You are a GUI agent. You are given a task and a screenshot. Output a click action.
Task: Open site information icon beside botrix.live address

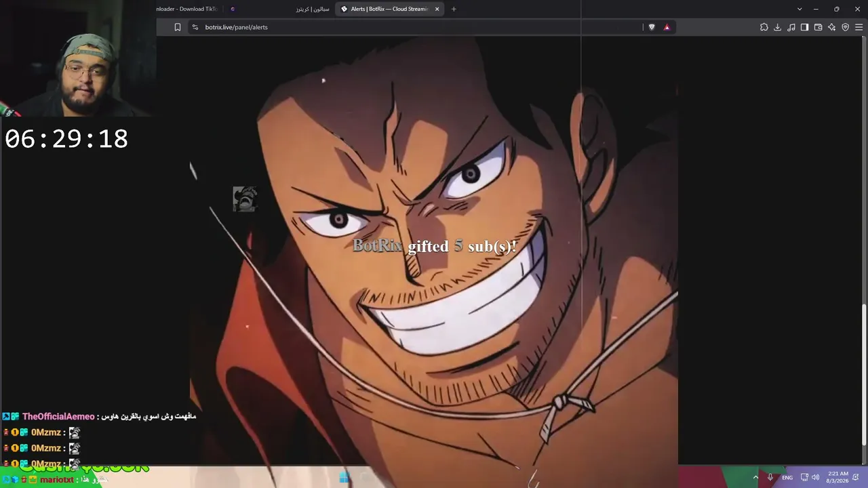tap(195, 27)
